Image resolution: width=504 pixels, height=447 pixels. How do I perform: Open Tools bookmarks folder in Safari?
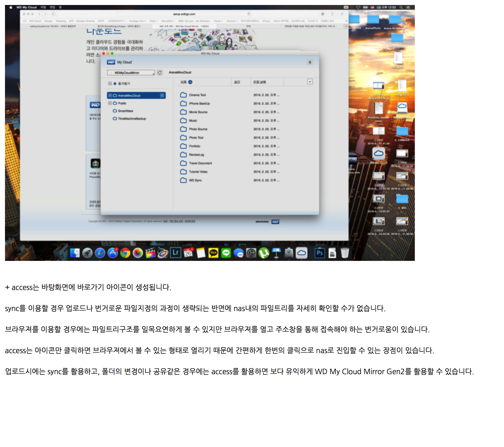[154, 21]
